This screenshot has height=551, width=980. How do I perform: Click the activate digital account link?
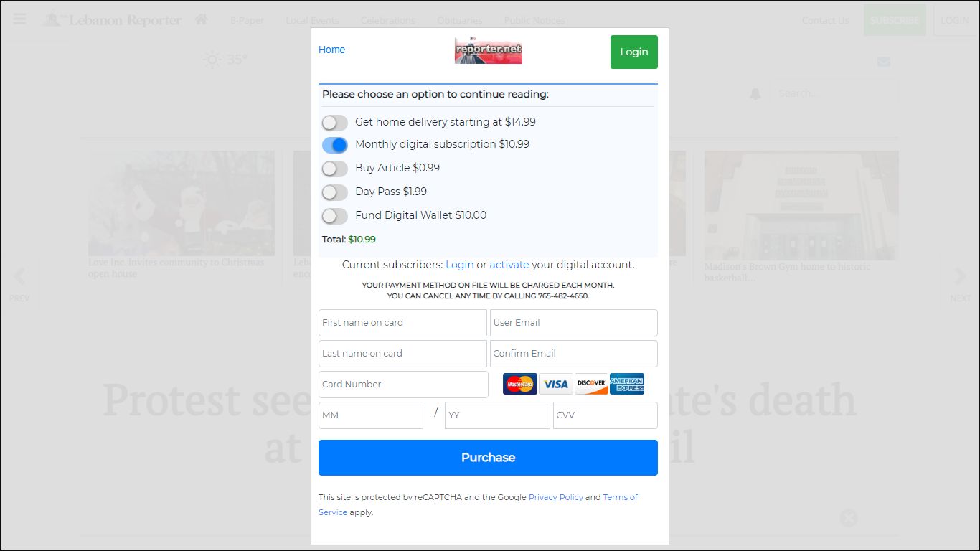pos(509,265)
